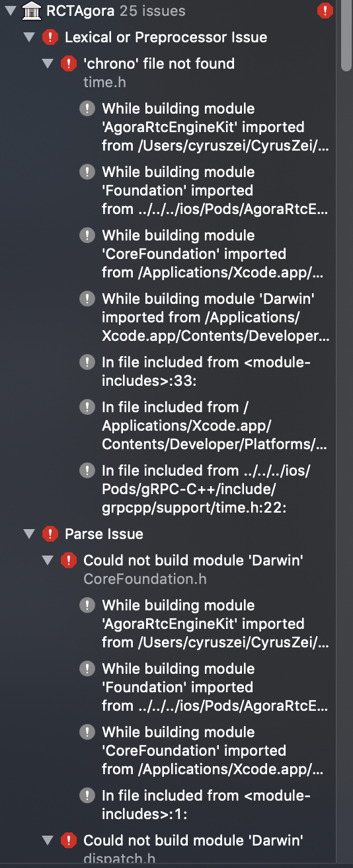Collapse the RCTAgora issues group
The width and height of the screenshot is (353, 868).
(x=10, y=11)
